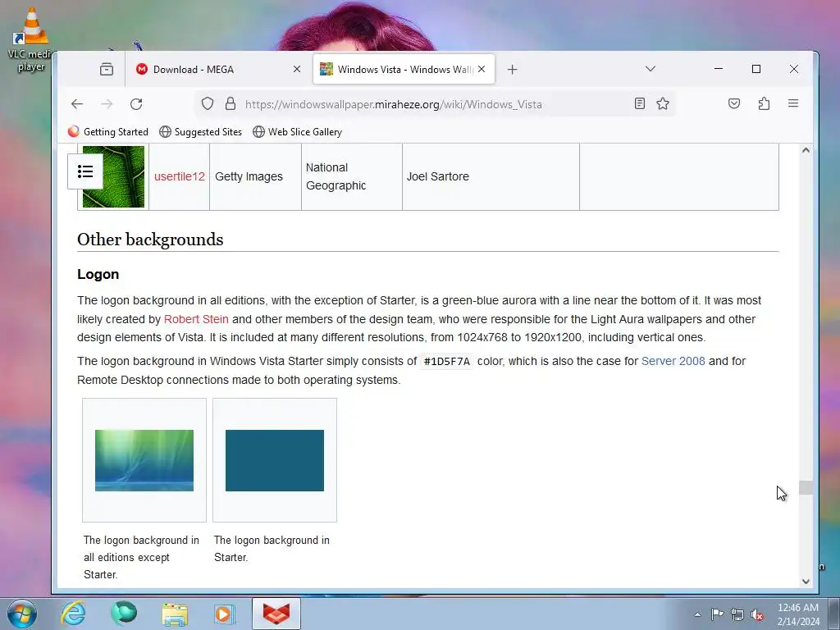Image resolution: width=840 pixels, height=630 pixels.
Task: Toggle the wiki table of contents button
Action: 85,171
